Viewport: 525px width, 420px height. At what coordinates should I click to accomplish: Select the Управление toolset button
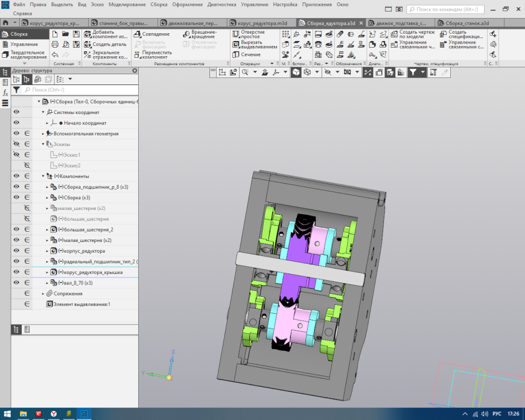(x=24, y=44)
